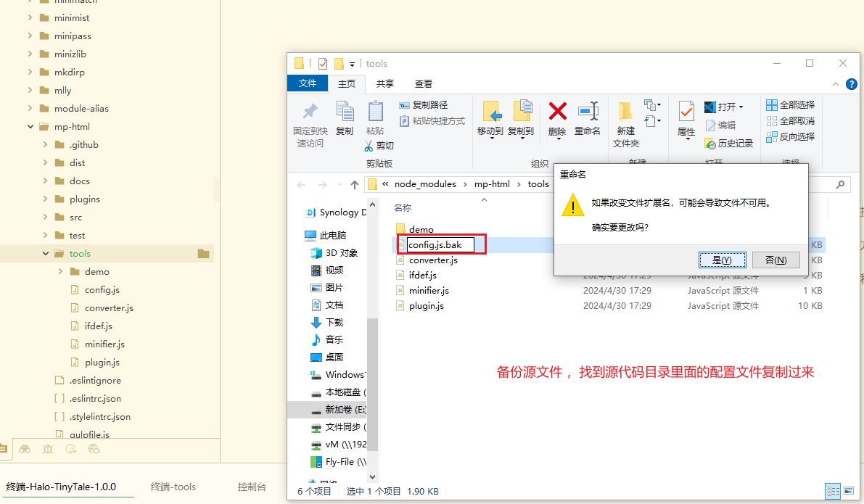Screen dimensions: 864x504
Task: Click Paste shortcut (粘贴快捷方式)
Action: pos(432,120)
